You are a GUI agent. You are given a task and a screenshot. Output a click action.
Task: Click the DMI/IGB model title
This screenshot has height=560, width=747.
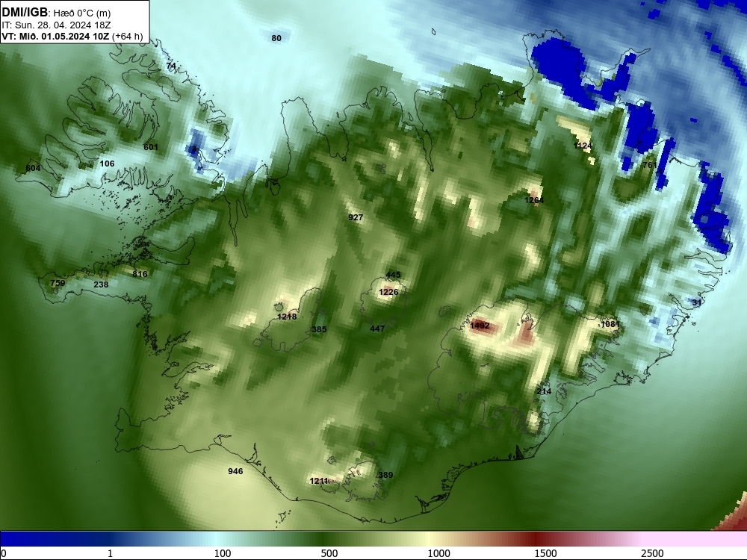pos(25,12)
